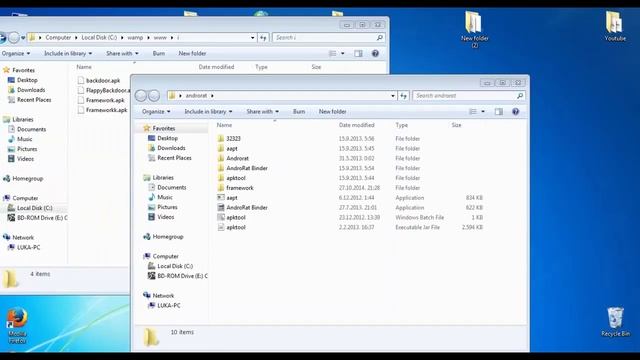This screenshot has width=640, height=360.
Task: Click New folder in www window toolbar
Action: coord(192,53)
